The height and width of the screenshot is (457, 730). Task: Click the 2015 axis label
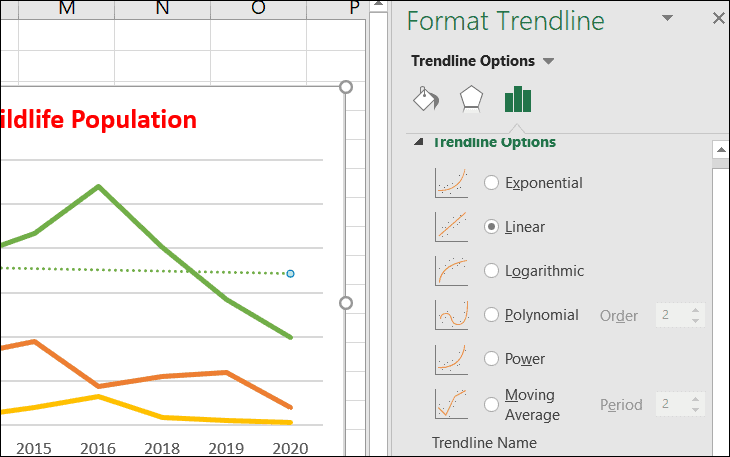click(x=34, y=448)
